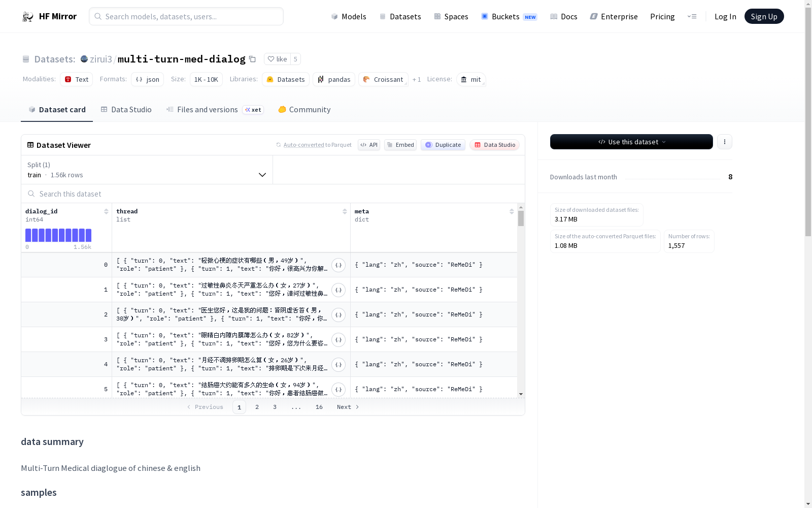Click the HF Mirror logo icon

tap(28, 17)
